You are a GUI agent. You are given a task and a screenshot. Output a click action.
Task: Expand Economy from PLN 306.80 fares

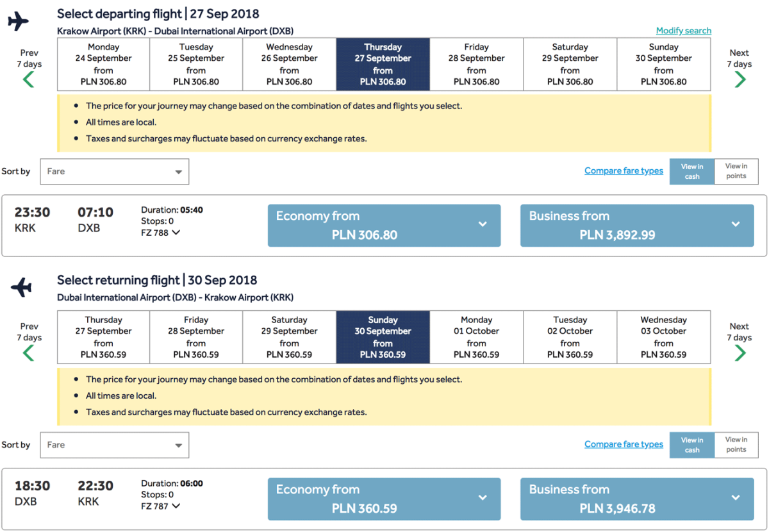[384, 226]
